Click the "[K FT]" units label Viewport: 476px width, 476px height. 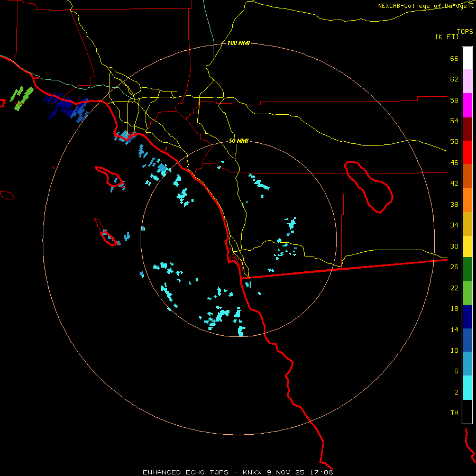pyautogui.click(x=447, y=37)
